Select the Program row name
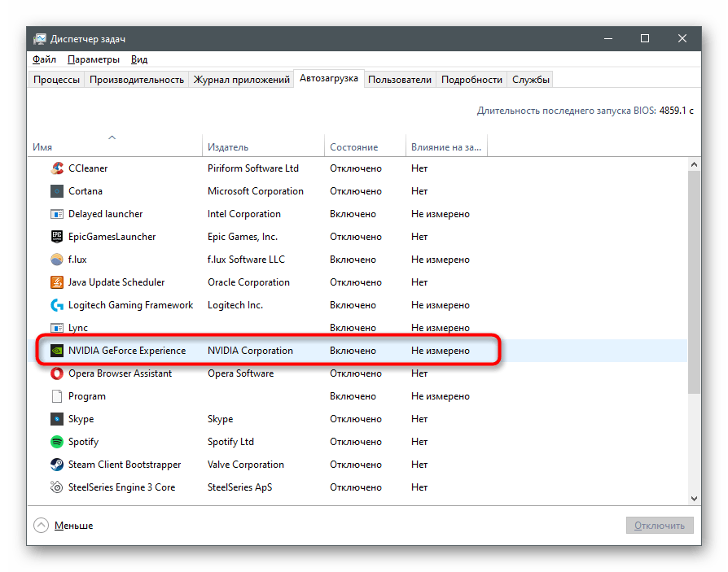 click(x=87, y=396)
